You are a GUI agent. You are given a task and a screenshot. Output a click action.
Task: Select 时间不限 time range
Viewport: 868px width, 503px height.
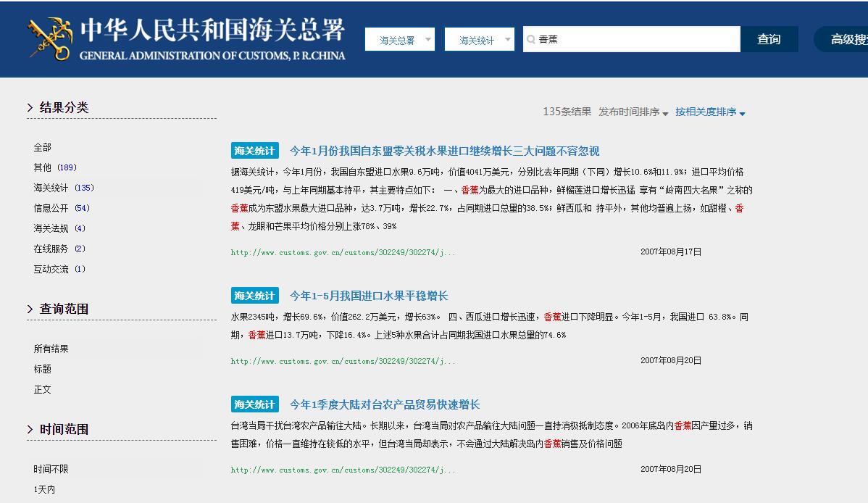click(x=51, y=469)
